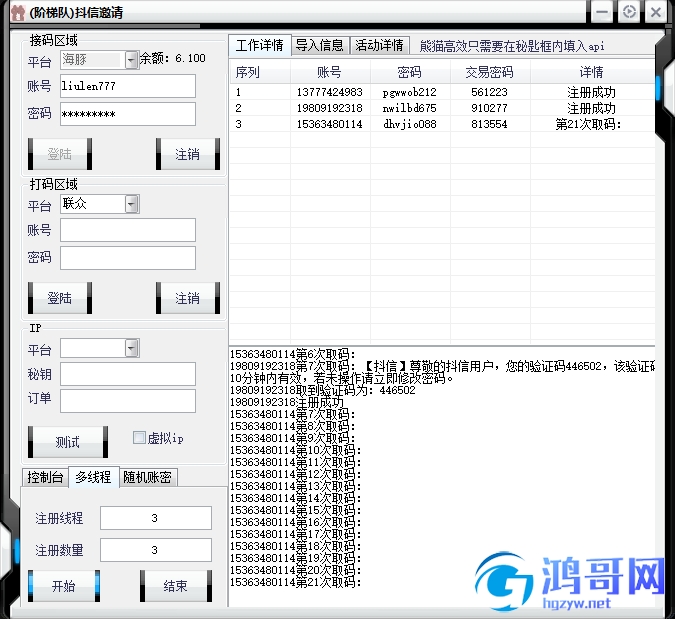This screenshot has height=619, width=675.
Task: Click transaction password 910277
Action: pyautogui.click(x=489, y=108)
